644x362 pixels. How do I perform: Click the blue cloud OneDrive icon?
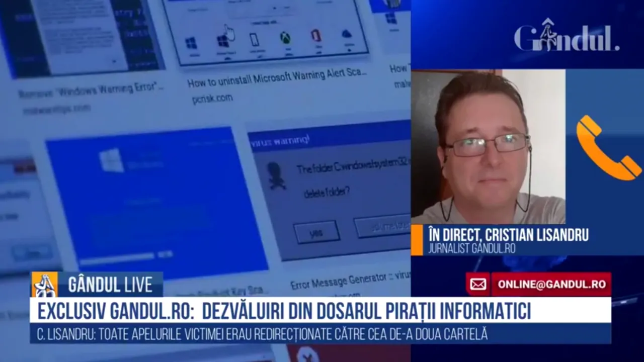346,34
